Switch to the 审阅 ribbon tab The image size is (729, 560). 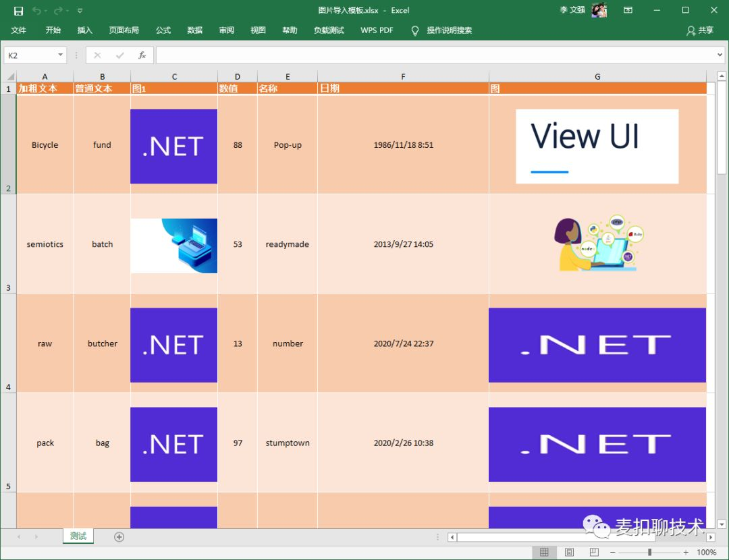pos(226,30)
